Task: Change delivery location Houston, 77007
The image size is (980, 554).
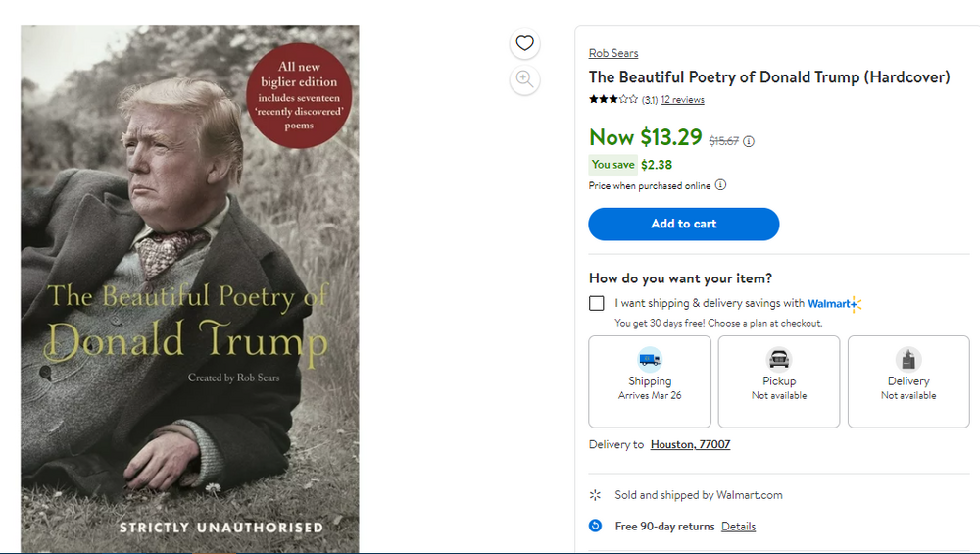Action: (690, 444)
